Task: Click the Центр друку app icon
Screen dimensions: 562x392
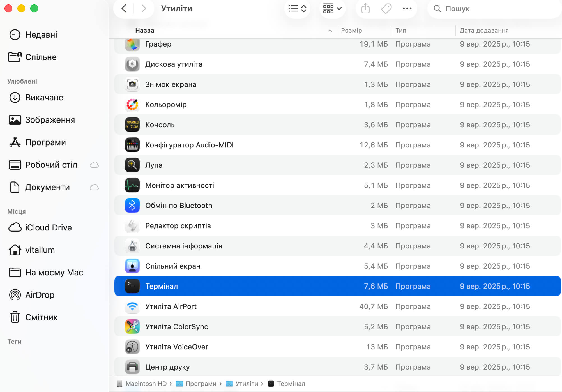Action: [x=132, y=367]
